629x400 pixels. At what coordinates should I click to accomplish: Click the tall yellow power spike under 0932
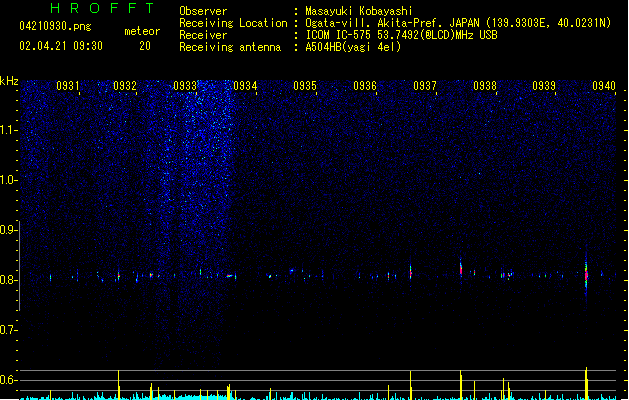[x=118, y=384]
